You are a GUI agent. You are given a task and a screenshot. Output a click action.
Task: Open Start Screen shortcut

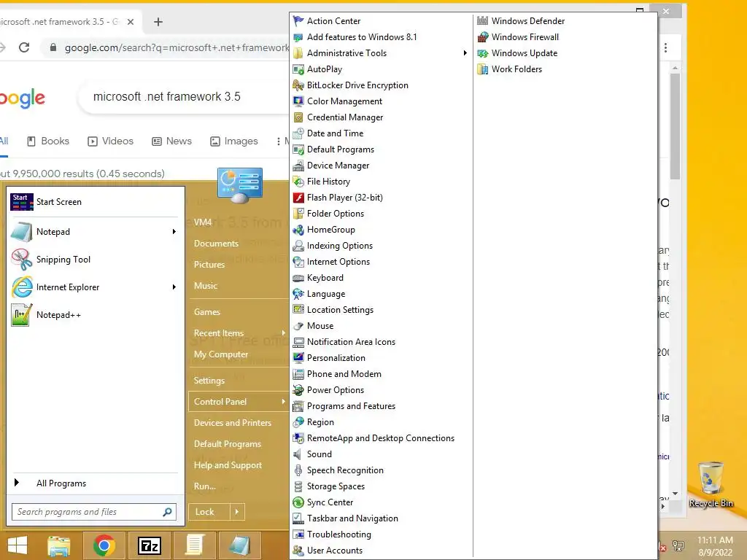coord(94,202)
